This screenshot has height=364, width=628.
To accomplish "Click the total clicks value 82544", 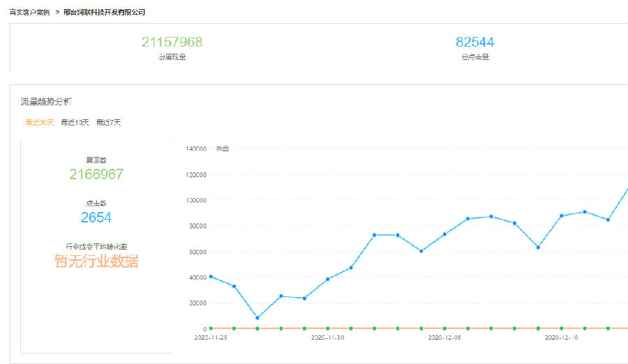I will pos(474,42).
